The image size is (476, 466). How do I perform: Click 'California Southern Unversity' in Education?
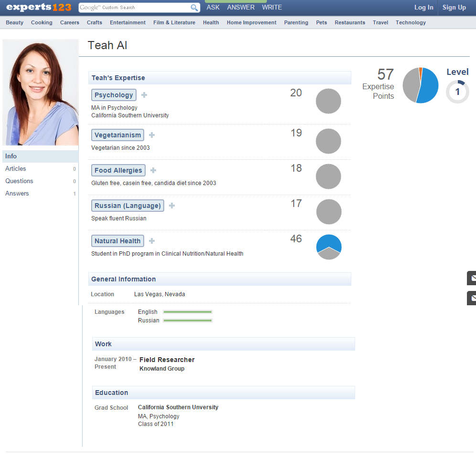[178, 407]
